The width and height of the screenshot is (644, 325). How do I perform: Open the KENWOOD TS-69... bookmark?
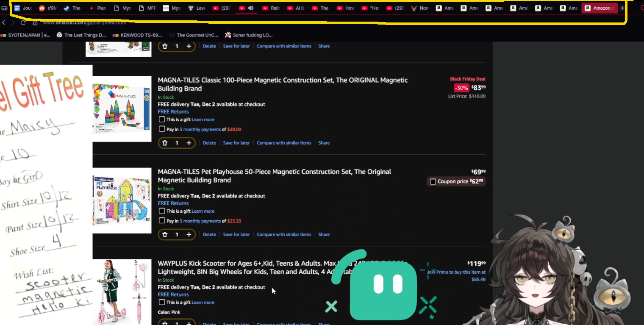point(137,35)
